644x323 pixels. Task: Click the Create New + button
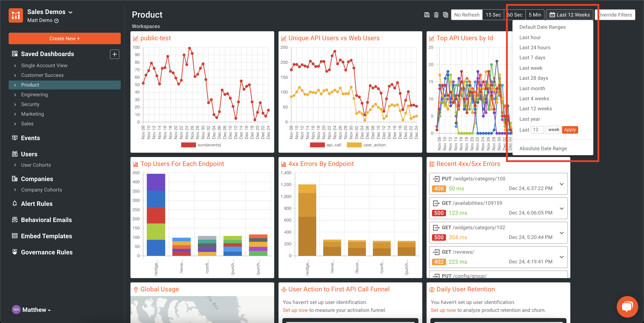[x=65, y=38]
